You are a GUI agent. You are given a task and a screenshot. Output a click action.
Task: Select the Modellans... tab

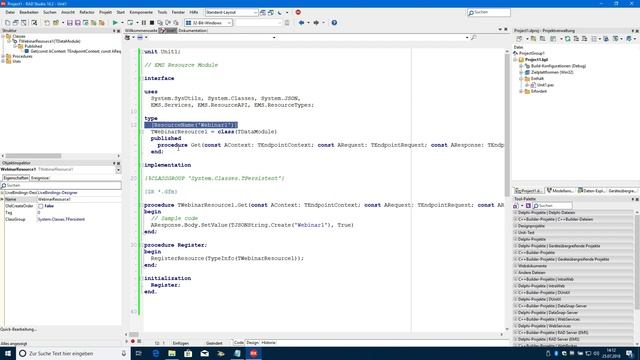click(x=560, y=191)
